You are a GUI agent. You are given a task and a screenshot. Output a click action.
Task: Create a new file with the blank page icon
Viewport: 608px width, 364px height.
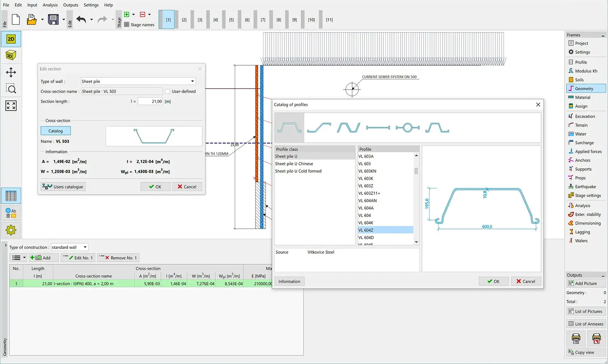[x=16, y=19]
